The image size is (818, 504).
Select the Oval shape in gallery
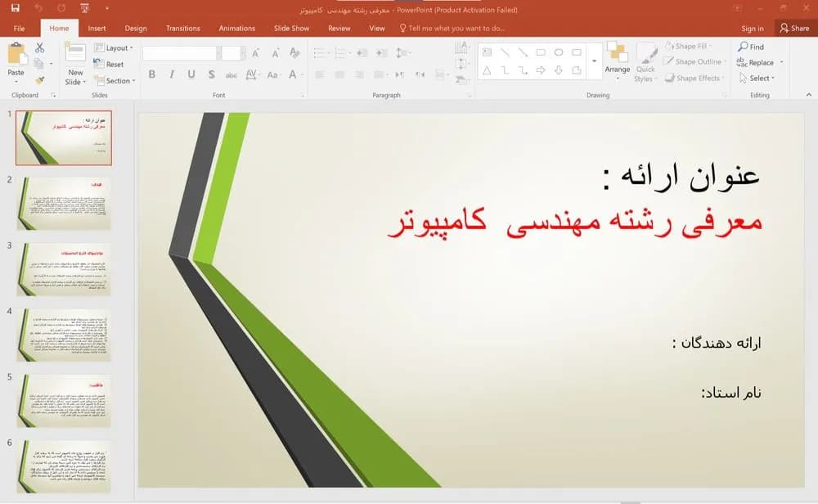[x=559, y=52]
